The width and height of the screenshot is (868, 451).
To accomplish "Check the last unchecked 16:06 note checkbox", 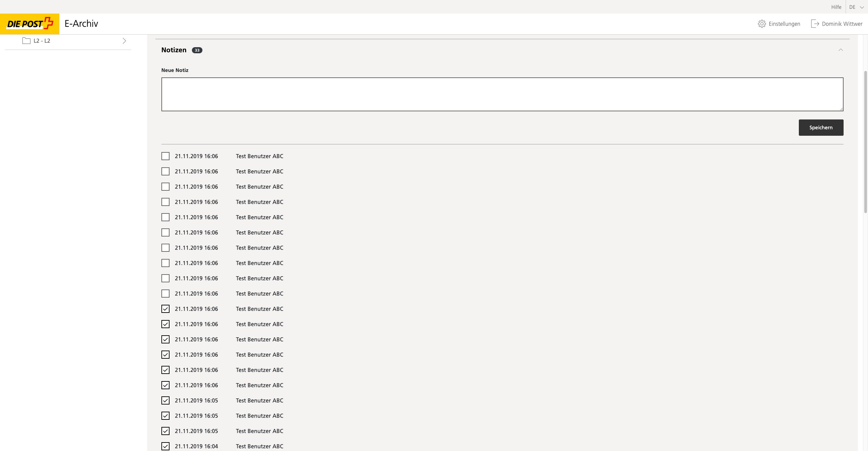I will 165,294.
